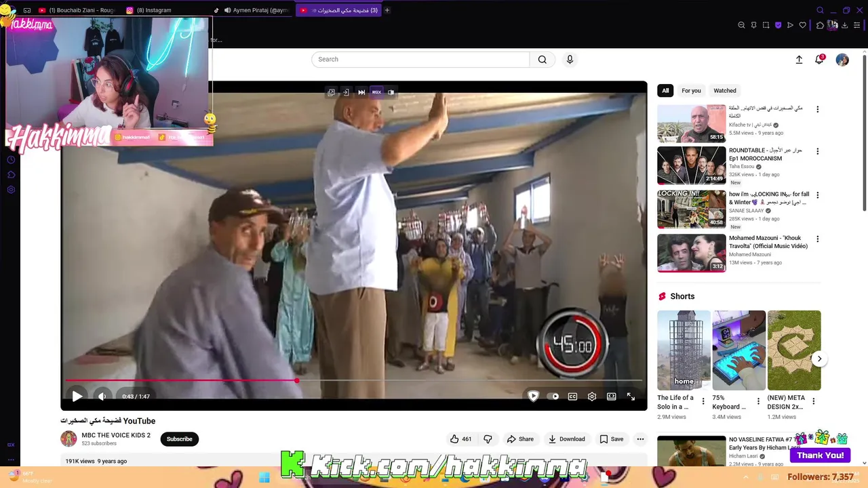Click the MBC THE VOICE KIDS 2 channel avatar
Viewport: 868px width, 488px height.
point(68,439)
